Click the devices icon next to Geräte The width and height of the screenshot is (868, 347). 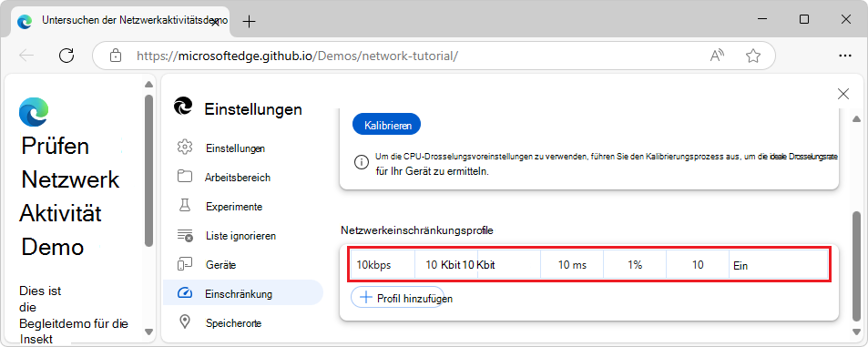pyautogui.click(x=184, y=264)
